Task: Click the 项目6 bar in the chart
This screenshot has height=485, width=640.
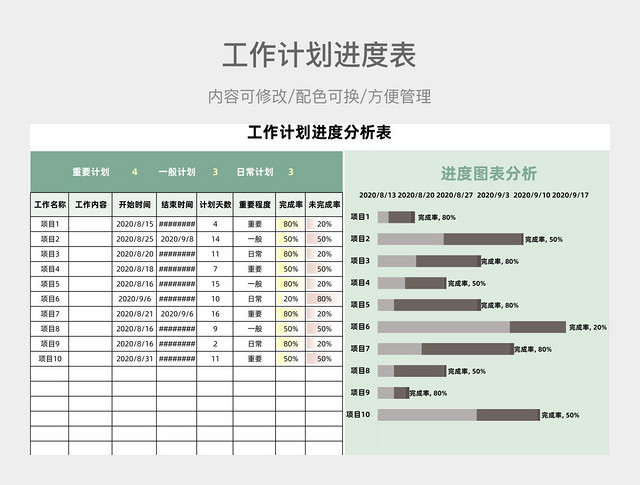Action: (472, 327)
